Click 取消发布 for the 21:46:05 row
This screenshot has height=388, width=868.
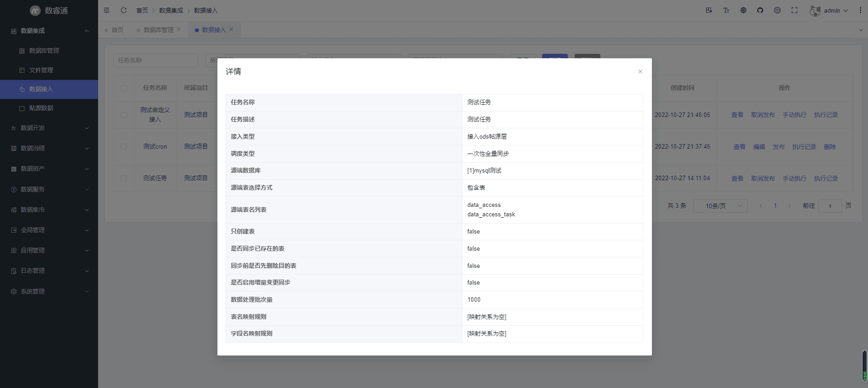[763, 115]
